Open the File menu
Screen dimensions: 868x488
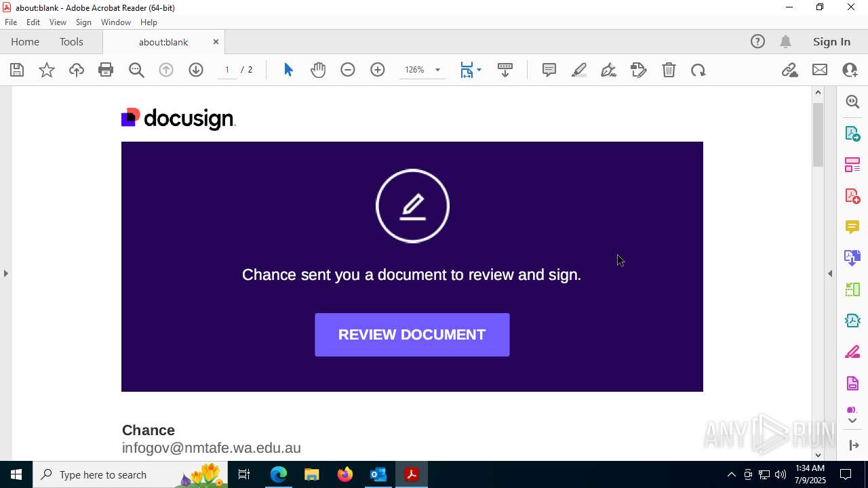[x=11, y=22]
